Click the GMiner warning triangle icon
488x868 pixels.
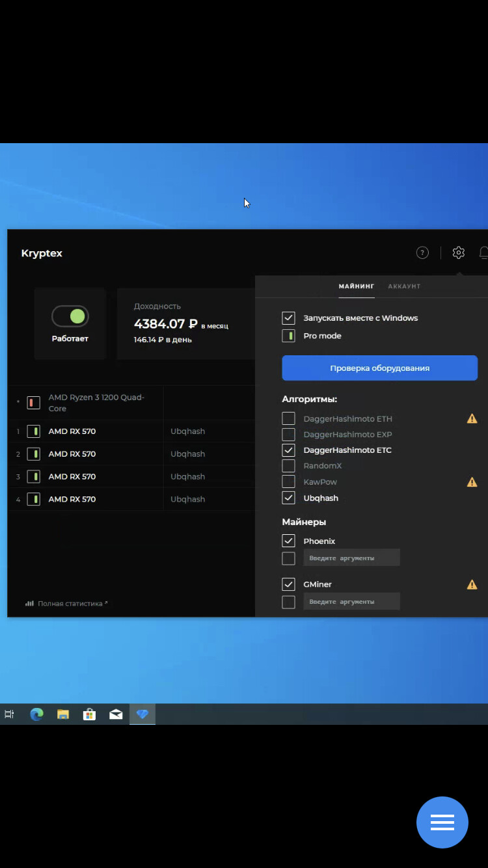472,585
